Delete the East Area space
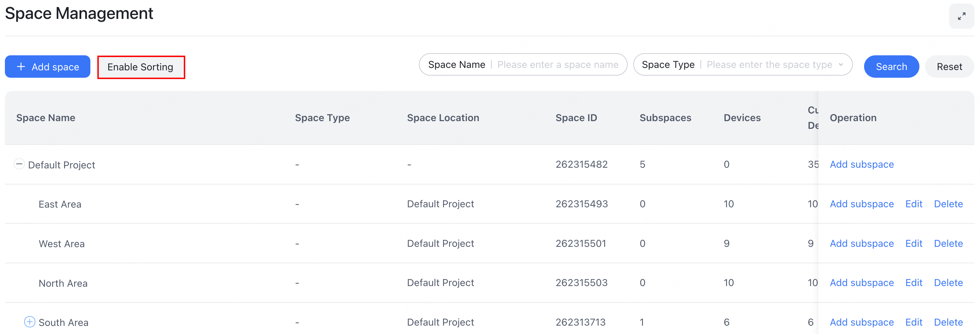 click(948, 204)
